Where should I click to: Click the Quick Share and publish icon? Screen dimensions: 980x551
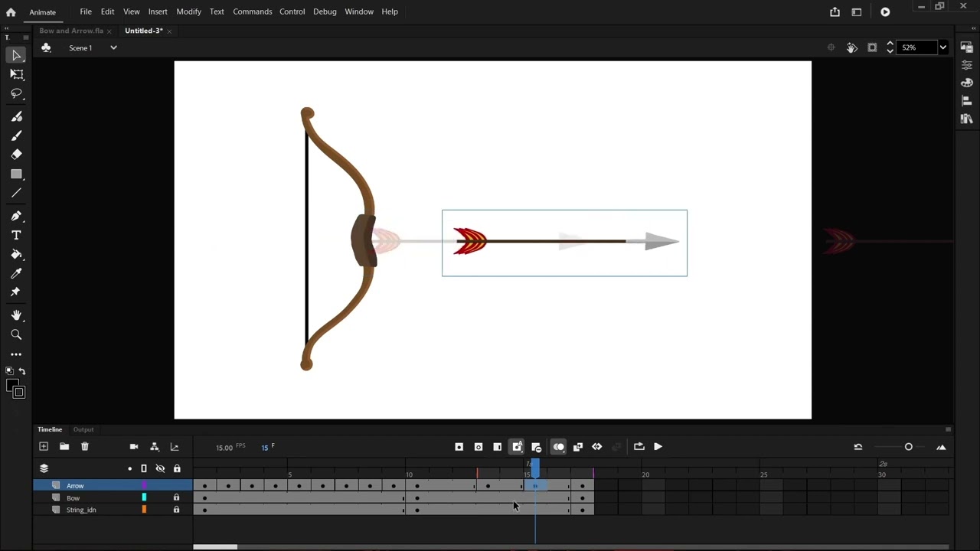point(835,11)
